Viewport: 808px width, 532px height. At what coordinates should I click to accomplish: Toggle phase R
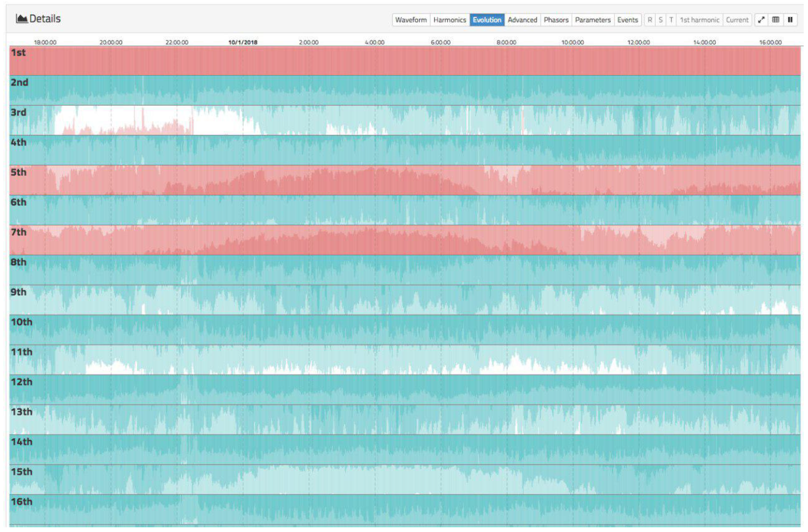(650, 20)
